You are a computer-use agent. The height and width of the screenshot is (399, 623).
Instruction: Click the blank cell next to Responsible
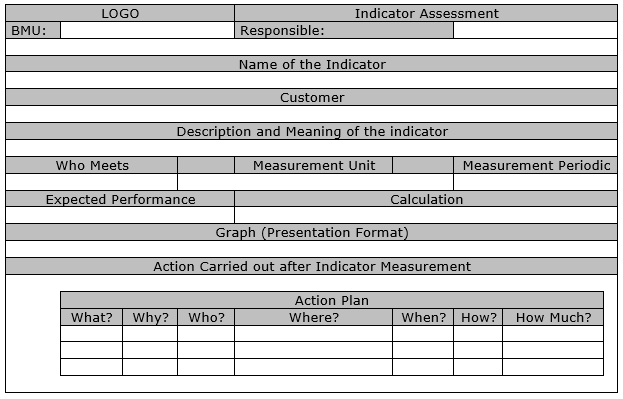pyautogui.click(x=535, y=30)
